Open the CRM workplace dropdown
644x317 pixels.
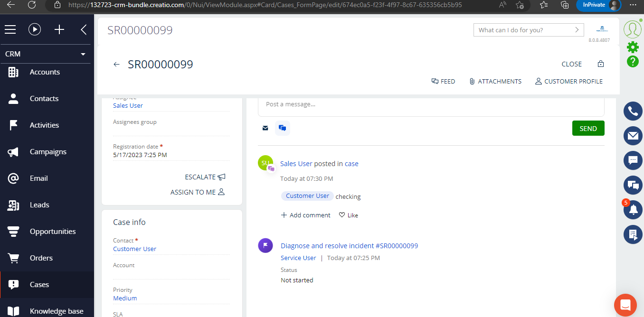[46, 54]
